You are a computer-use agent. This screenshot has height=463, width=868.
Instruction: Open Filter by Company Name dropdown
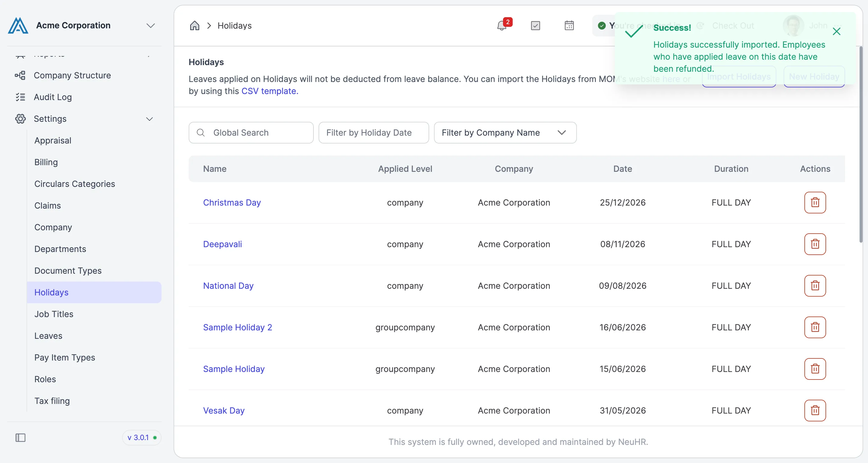[x=505, y=133]
